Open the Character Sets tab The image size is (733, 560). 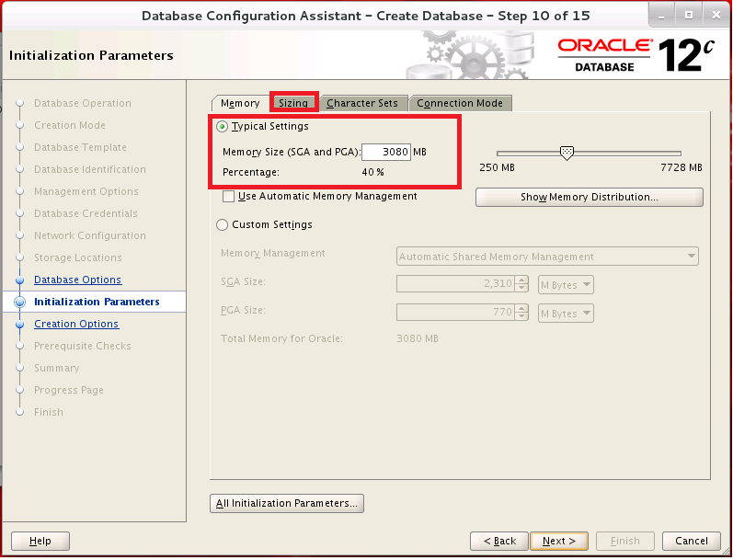tap(362, 103)
